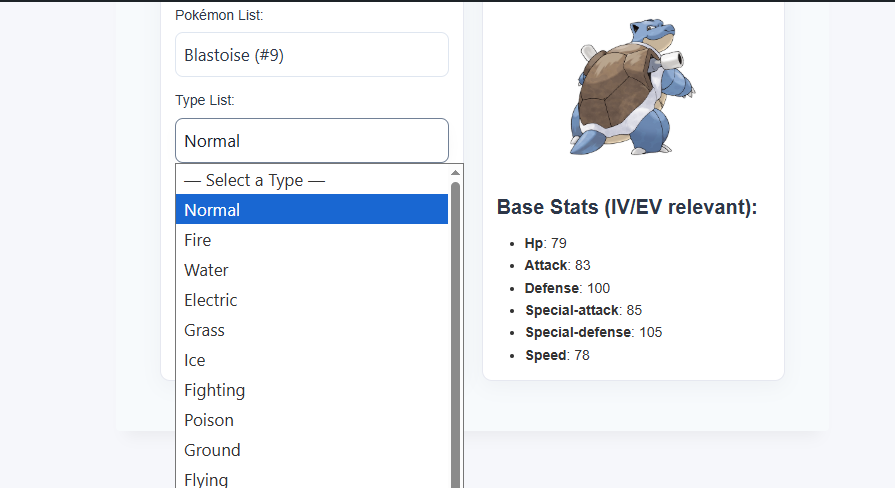Pick Fire from the type list
The image size is (895, 488).
point(311,240)
